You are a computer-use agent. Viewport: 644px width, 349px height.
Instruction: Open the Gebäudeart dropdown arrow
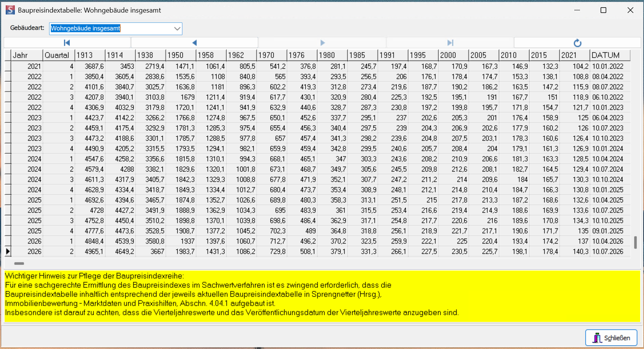pyautogui.click(x=177, y=29)
